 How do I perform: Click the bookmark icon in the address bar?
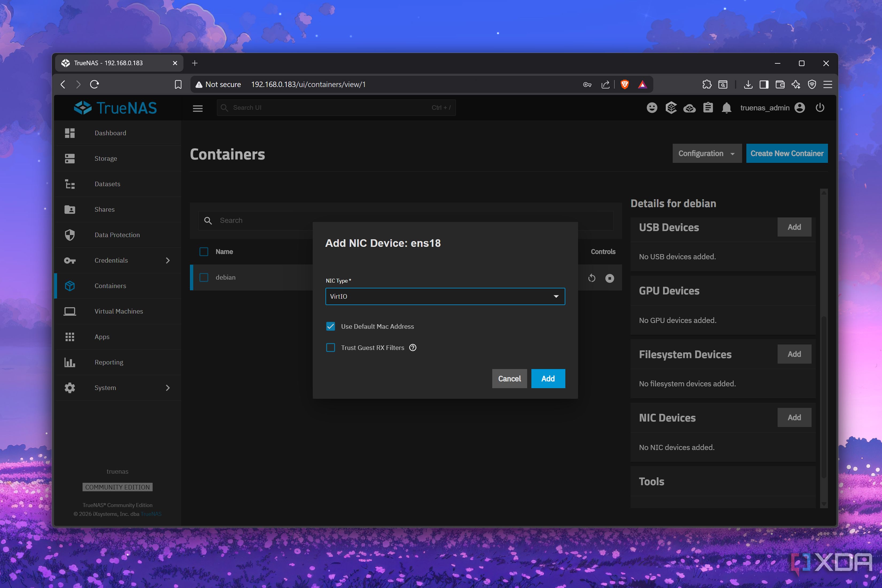pos(178,84)
